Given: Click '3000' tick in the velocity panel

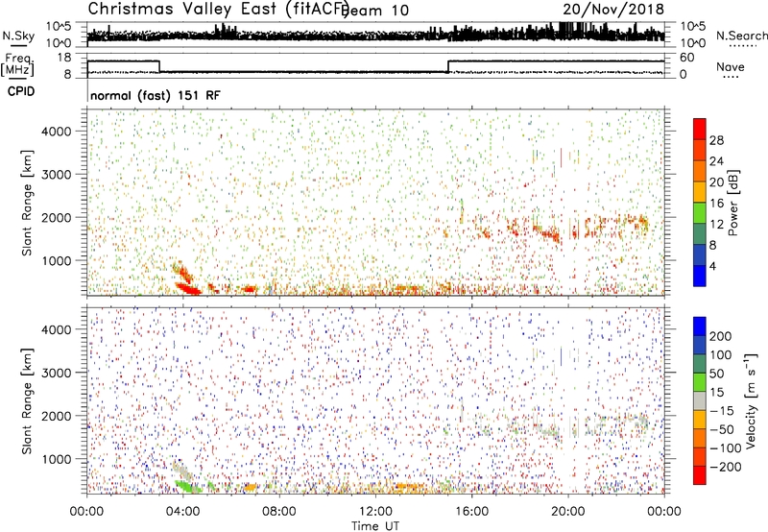Looking at the screenshot, I should pyautogui.click(x=57, y=373).
